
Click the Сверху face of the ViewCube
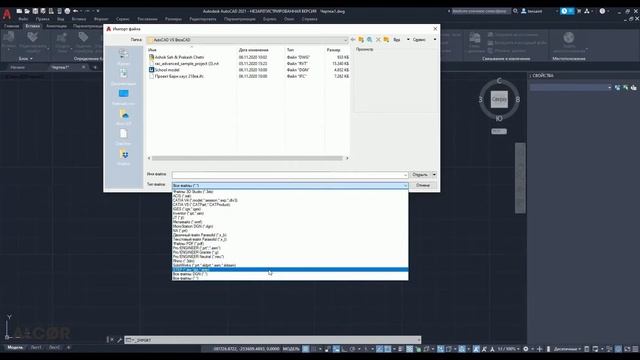click(499, 99)
